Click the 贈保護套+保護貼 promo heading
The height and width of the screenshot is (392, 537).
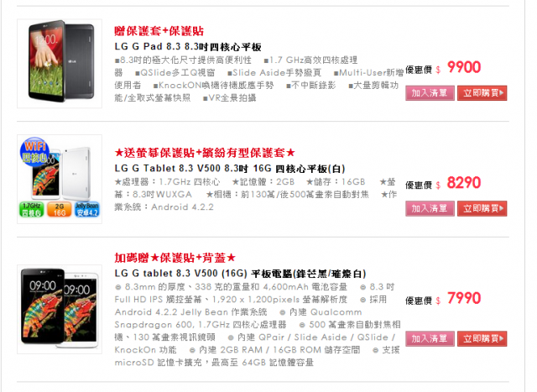coord(159,31)
